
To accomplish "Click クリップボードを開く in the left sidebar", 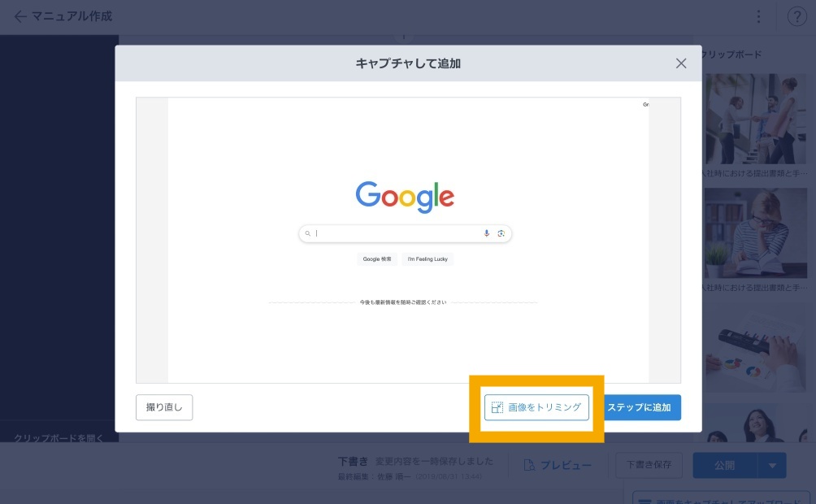I will tap(59, 438).
